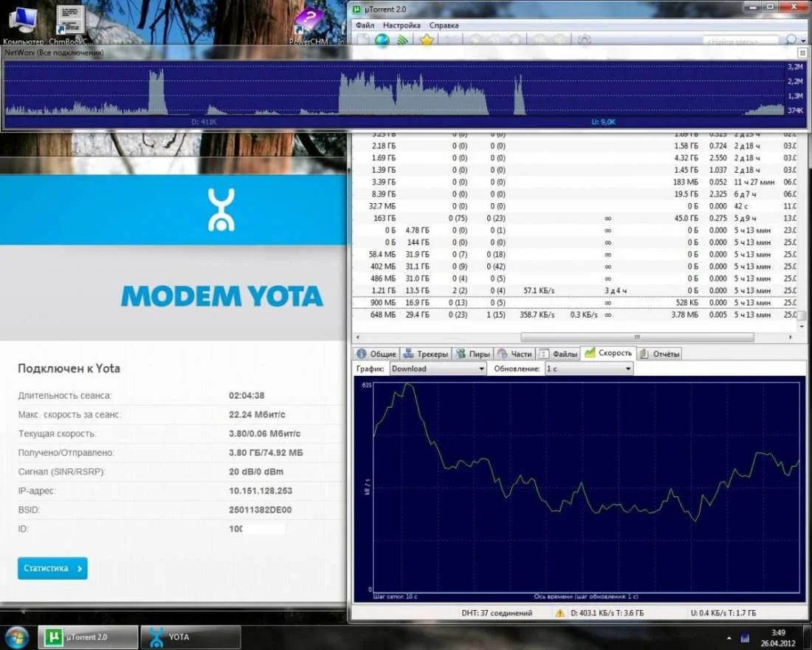Click 'D: 411K' label in NetWorx
This screenshot has height=650, width=812.
[204, 122]
